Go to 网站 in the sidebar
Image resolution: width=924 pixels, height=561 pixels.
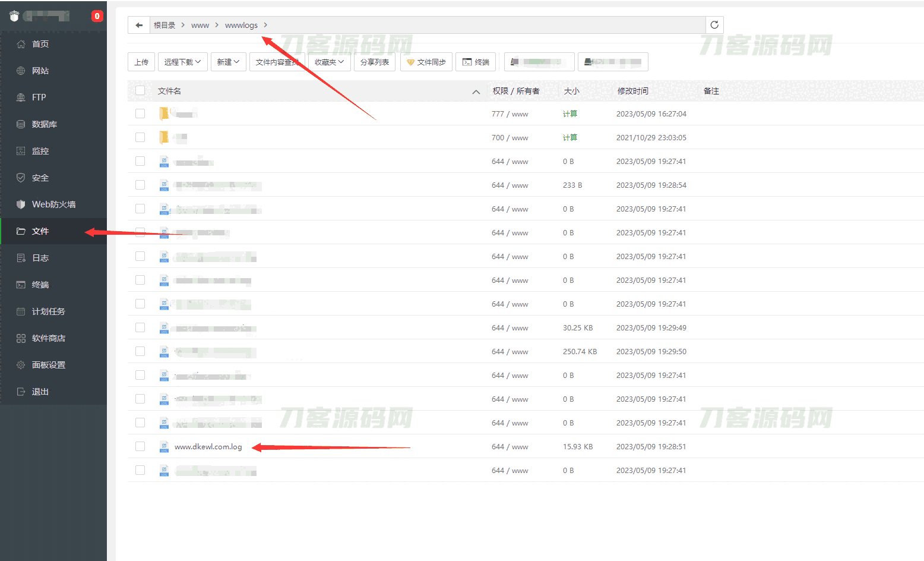[40, 71]
